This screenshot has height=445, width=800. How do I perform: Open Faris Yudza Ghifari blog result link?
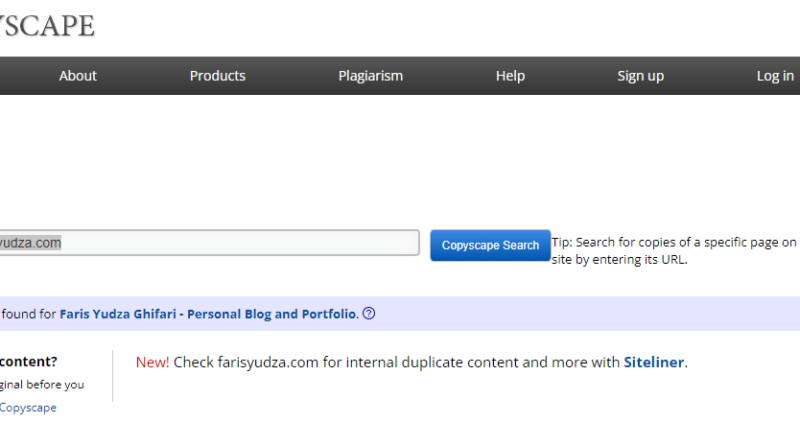[208, 314]
